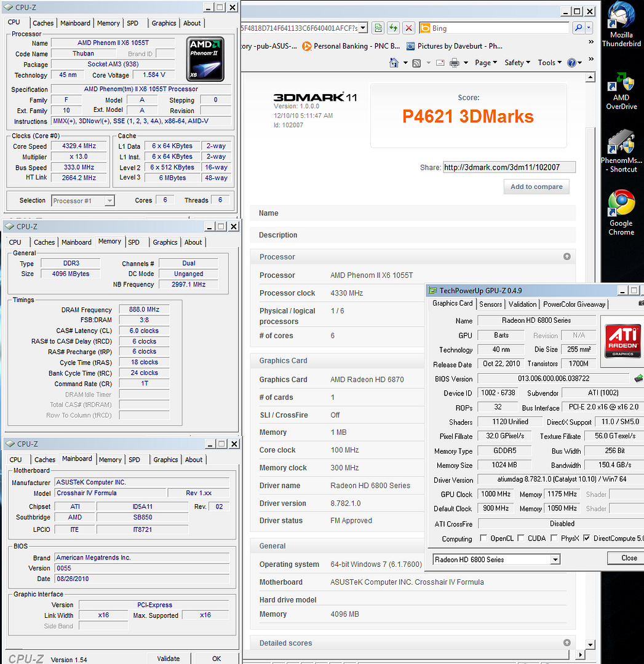Click the horizontal scrollbar right arrow
This screenshot has width=644, height=664.
(579, 655)
